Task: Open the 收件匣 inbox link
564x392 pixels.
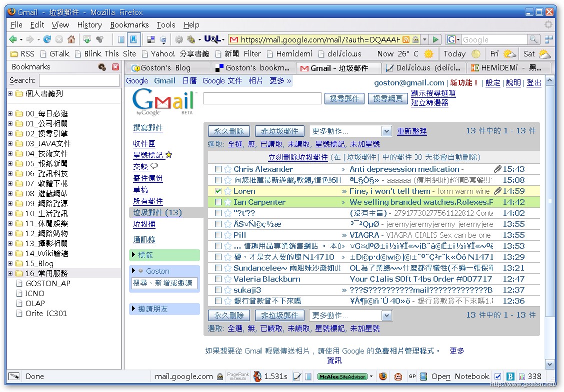Action: tap(144, 144)
